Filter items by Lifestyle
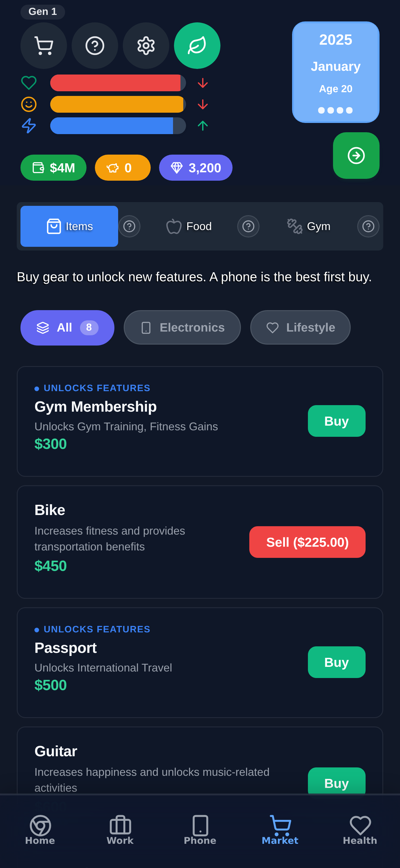 coord(300,328)
